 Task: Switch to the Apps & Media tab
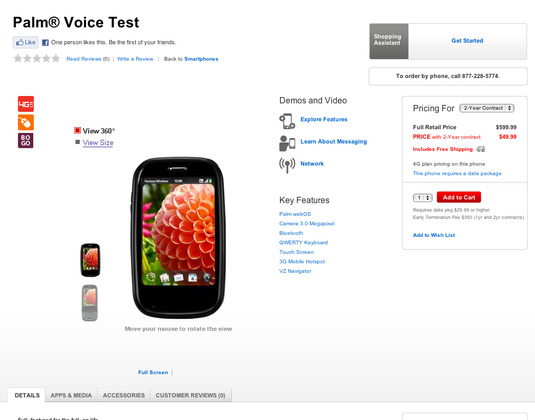point(71,395)
